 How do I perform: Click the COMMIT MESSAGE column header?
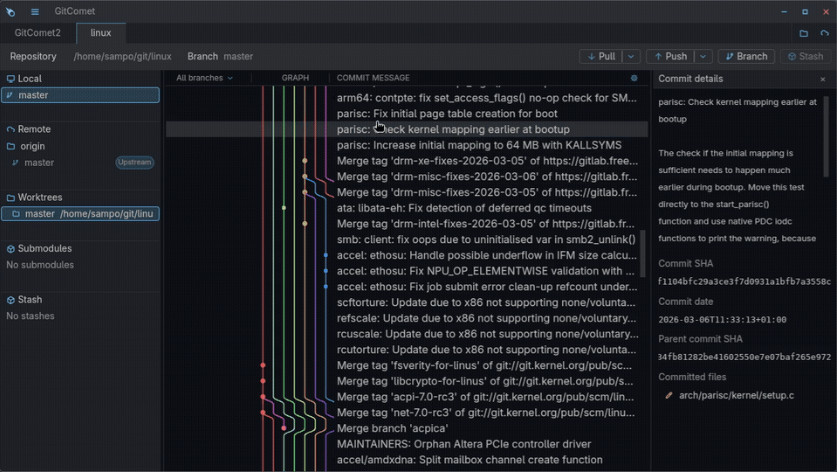pos(373,78)
